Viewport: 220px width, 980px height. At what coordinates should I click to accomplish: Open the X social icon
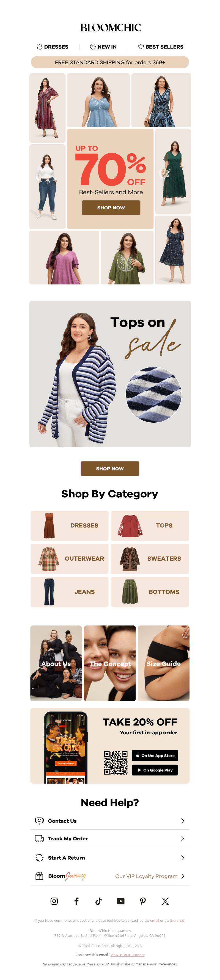[x=165, y=901]
